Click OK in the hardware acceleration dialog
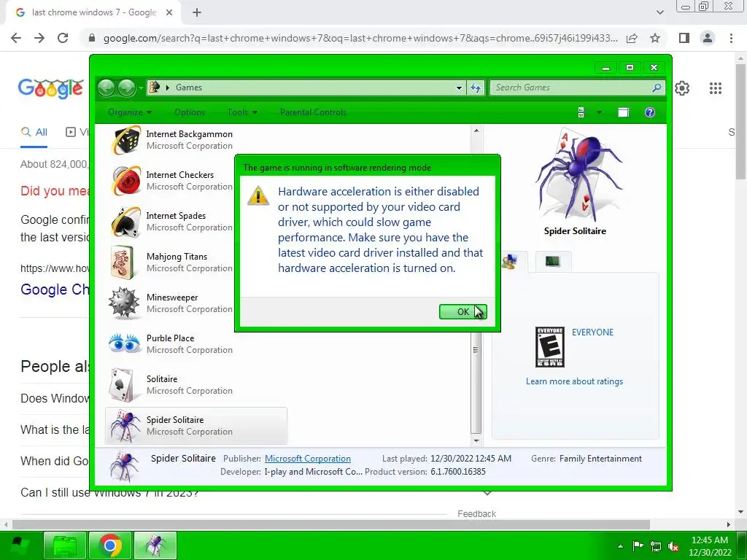This screenshot has width=747, height=560. [462, 311]
